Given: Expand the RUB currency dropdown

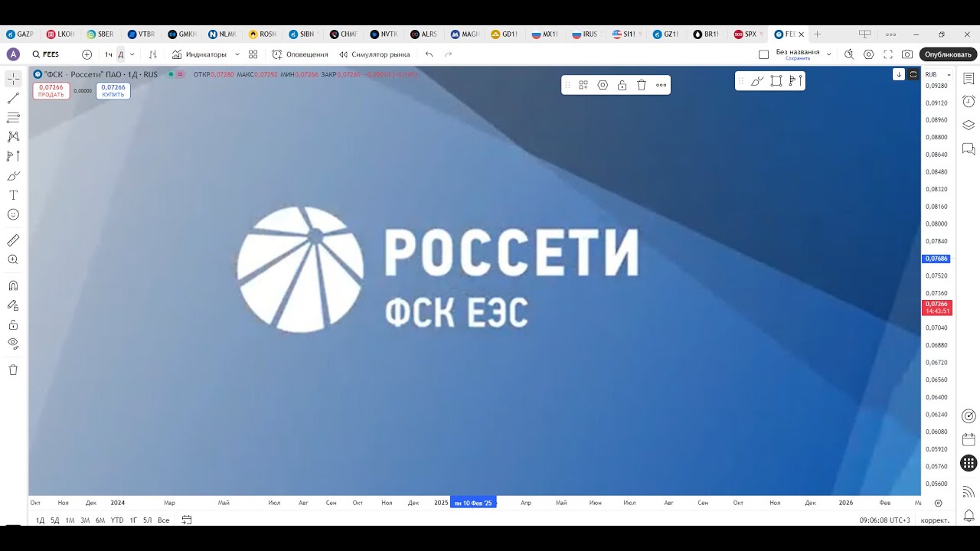Looking at the screenshot, I should pos(938,74).
